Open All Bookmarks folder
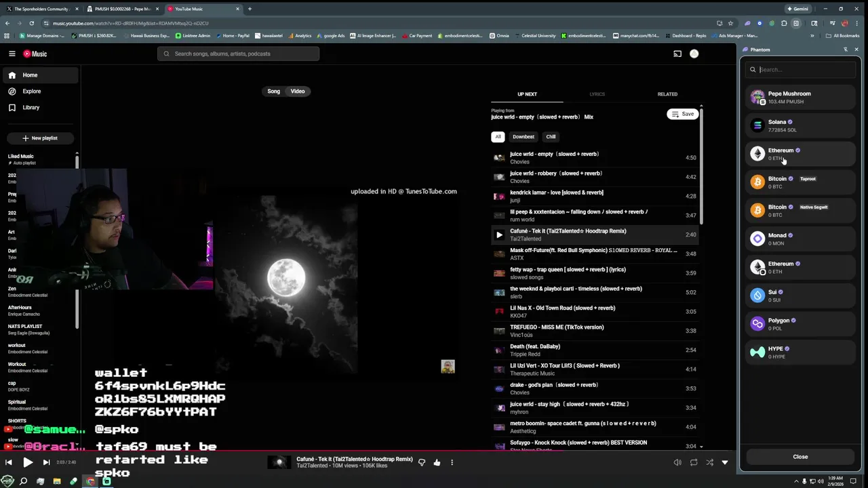Viewport: 868px width, 488px height. 843,35
